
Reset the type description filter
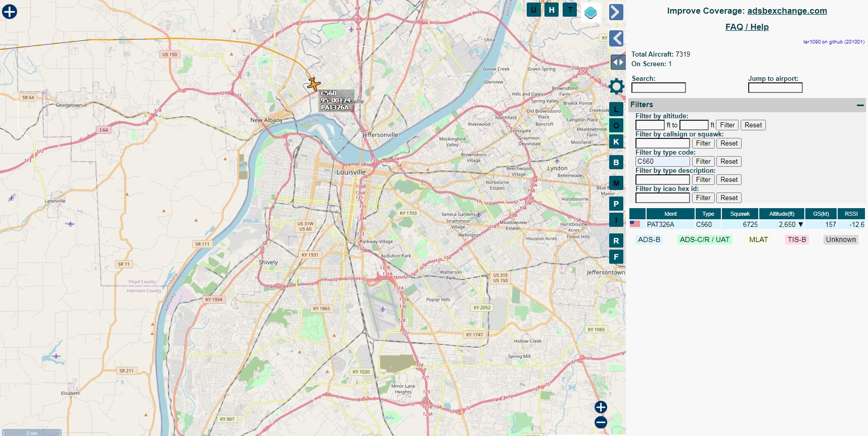729,179
